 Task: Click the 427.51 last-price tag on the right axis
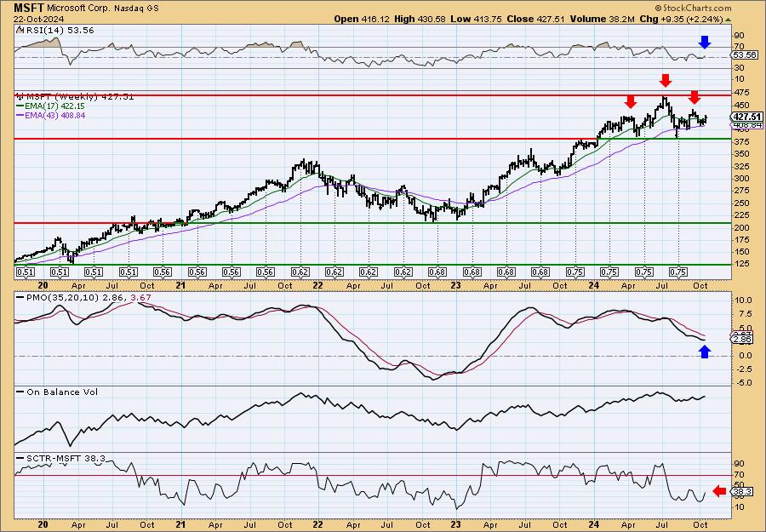point(747,117)
